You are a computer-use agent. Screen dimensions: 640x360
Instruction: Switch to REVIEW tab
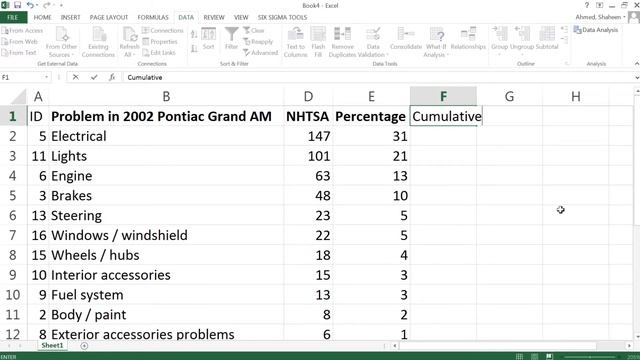pos(214,18)
